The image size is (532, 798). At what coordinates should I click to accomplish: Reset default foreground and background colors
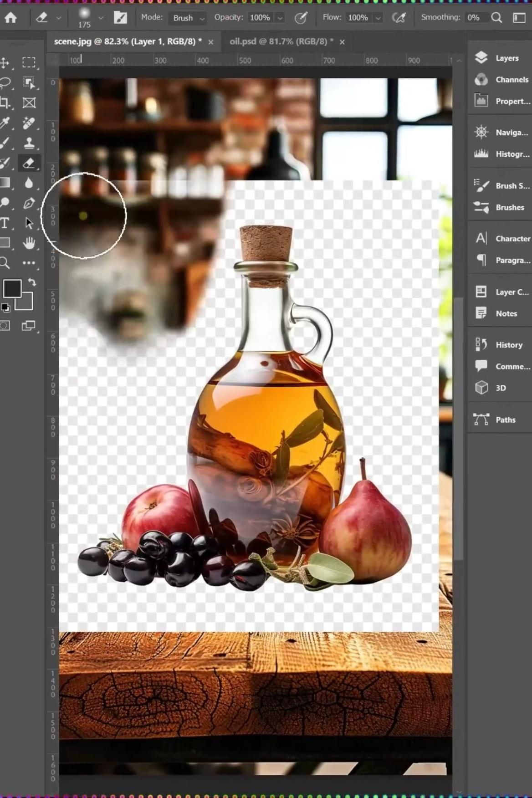point(5,308)
